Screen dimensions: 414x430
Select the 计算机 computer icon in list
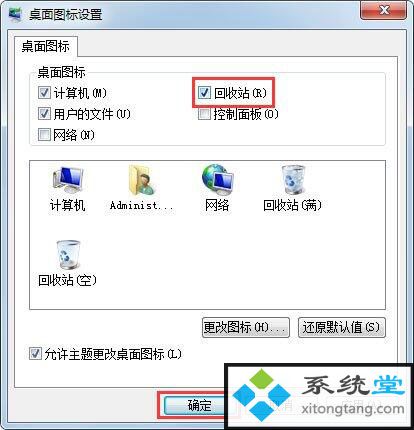[x=68, y=180]
